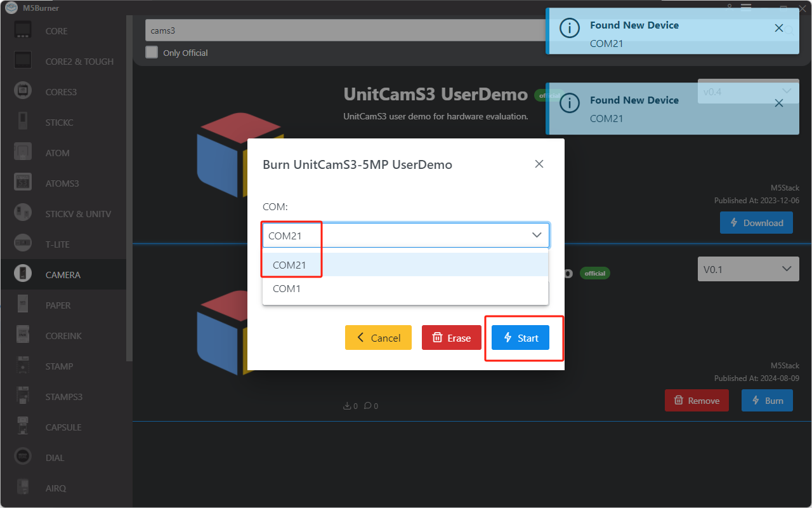
Task: Open the v0.4 version dropdown
Action: pos(748,91)
